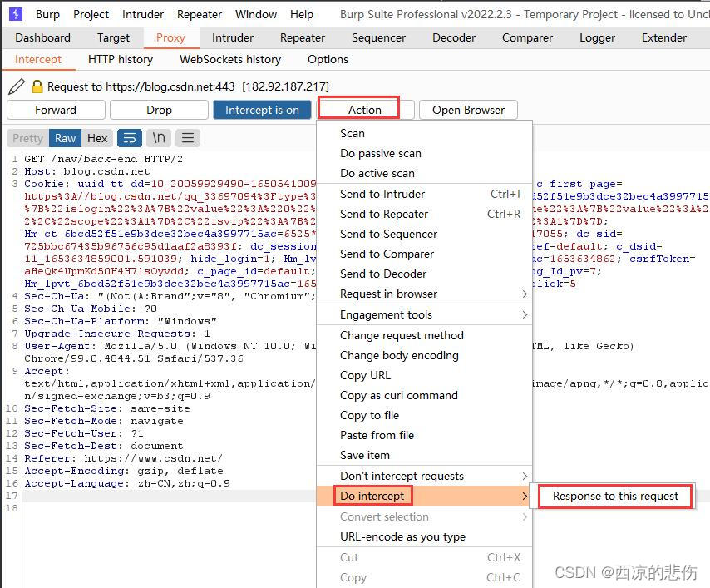Switch to the Target tab
This screenshot has width=710, height=588.
[x=113, y=37]
